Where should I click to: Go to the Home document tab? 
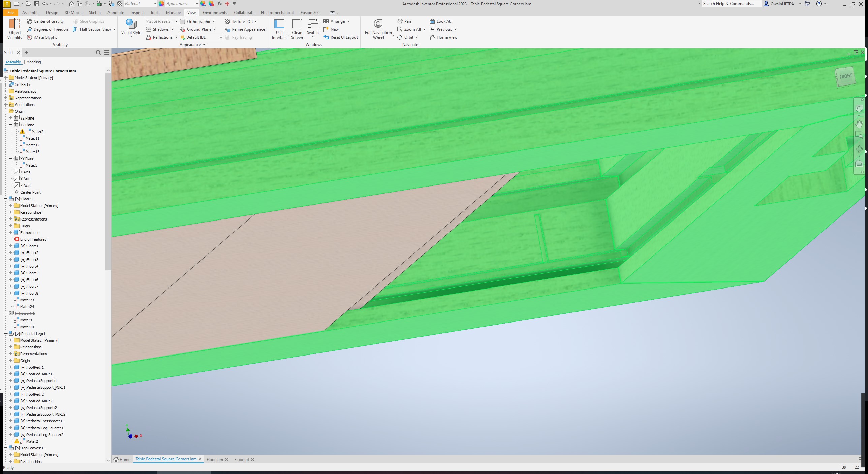point(122,459)
